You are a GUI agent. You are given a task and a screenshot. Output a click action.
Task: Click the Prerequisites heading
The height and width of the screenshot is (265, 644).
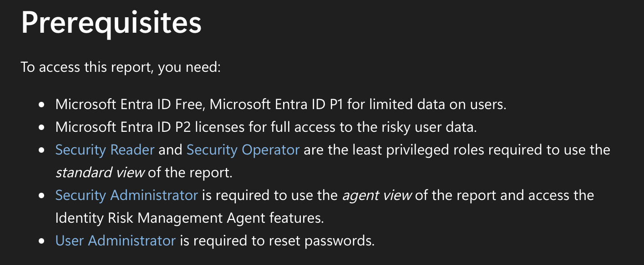(112, 22)
